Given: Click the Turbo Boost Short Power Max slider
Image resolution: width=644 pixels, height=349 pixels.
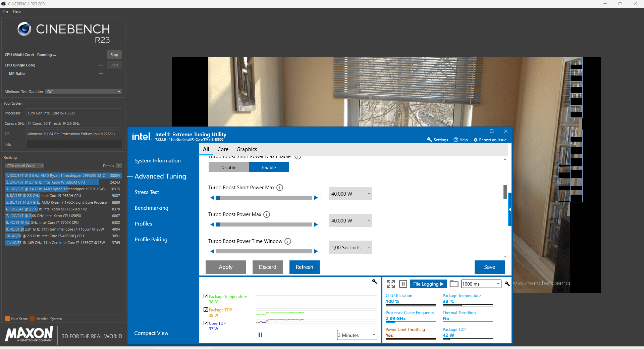Looking at the screenshot, I should (264, 198).
